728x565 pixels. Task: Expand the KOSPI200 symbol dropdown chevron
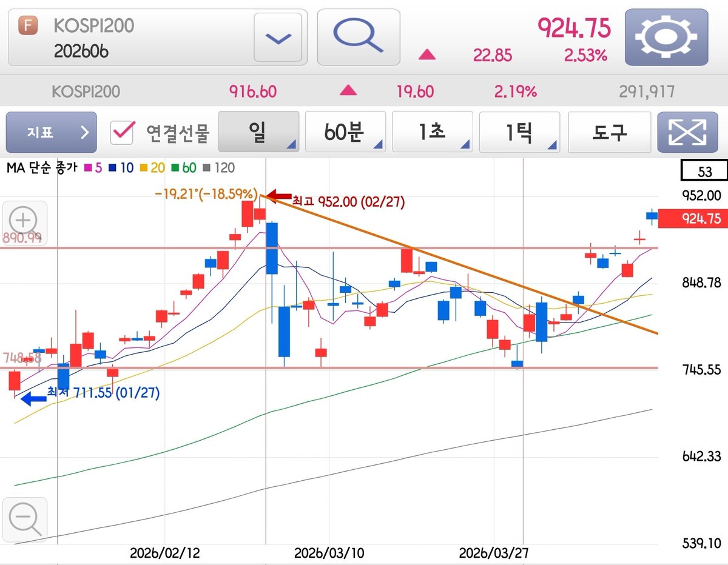278,38
